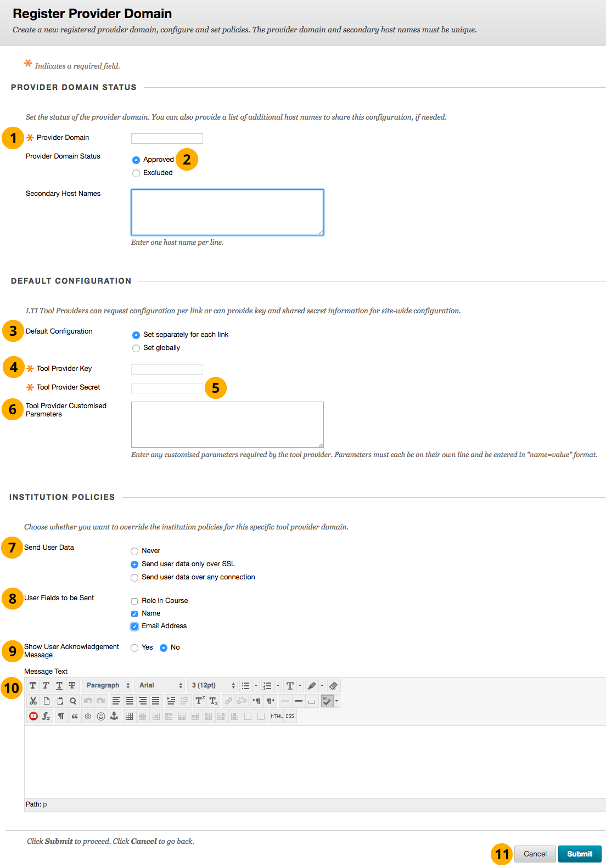Insert a table using grid icon
This screenshot has height=868, width=606.
click(x=130, y=716)
